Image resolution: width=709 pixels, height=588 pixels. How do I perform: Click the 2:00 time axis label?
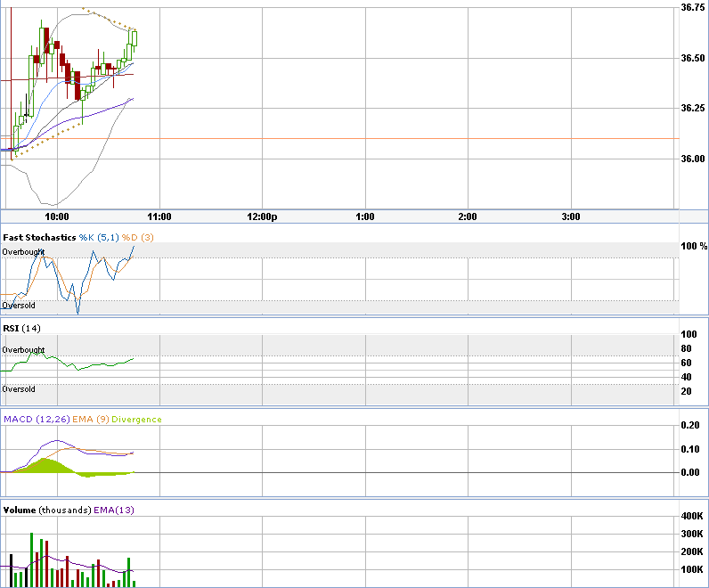click(x=468, y=216)
